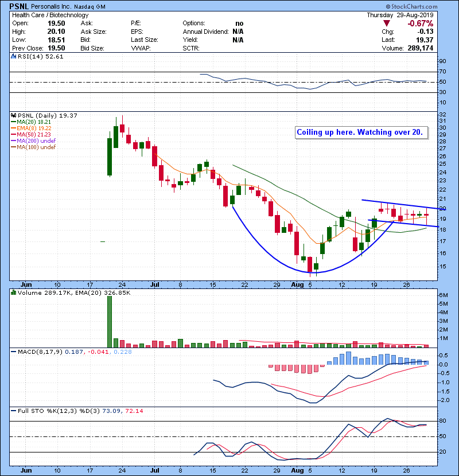The height and width of the screenshot is (476, 459).
Task: Click the -2.0 level on MACD axis
Action: point(445,400)
